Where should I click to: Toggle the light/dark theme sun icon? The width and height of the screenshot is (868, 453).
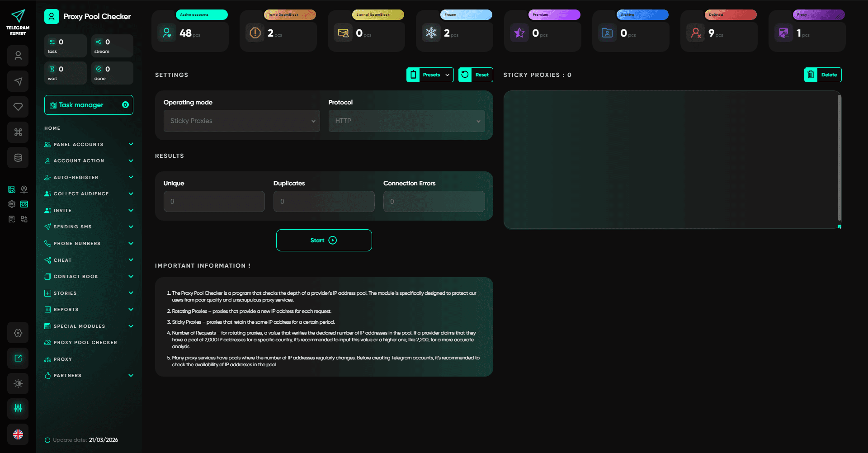[x=18, y=383]
